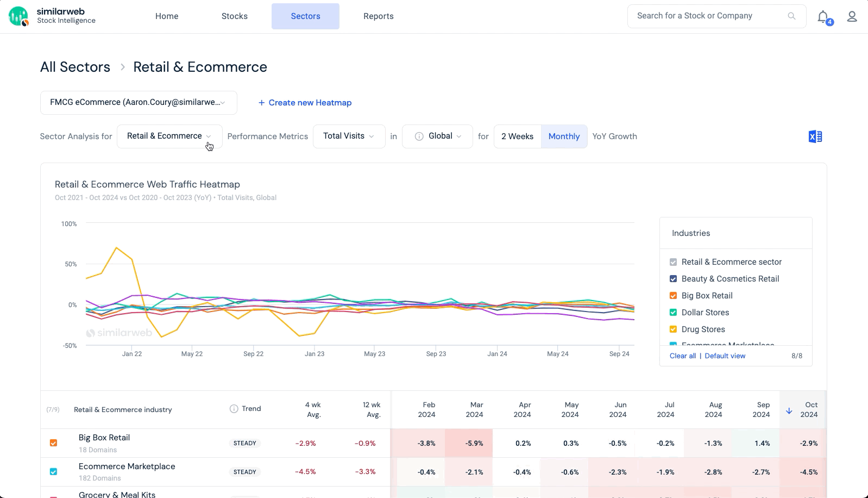Click Default view link
The image size is (868, 498).
point(725,356)
